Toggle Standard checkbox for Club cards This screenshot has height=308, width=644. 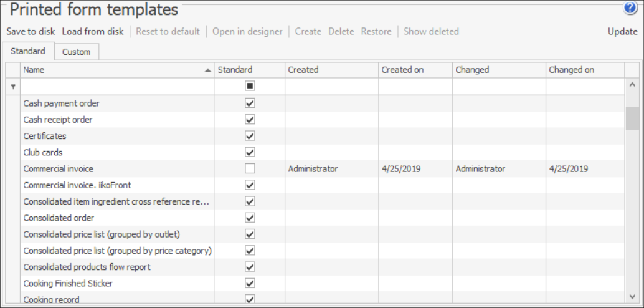coord(250,152)
